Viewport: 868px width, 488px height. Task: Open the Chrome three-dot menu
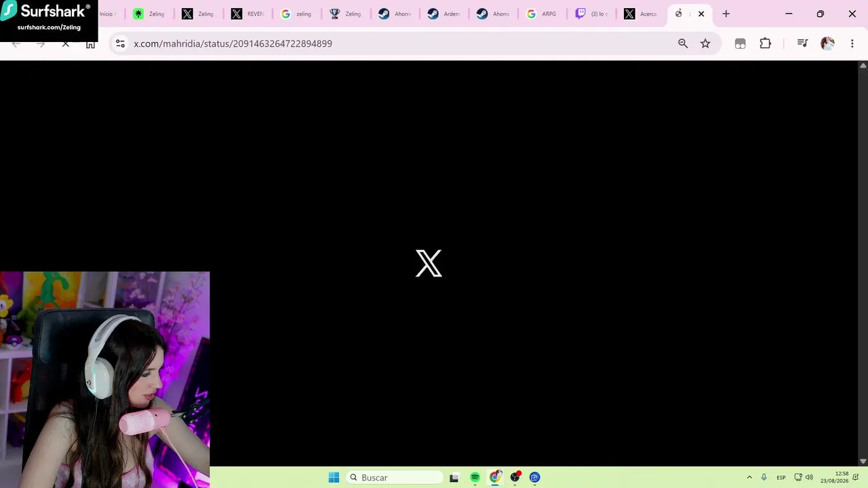(852, 43)
